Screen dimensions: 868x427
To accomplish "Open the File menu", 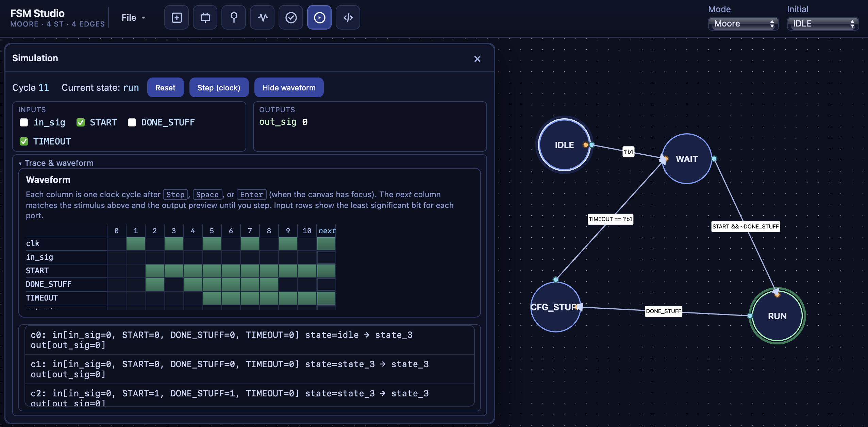I will click(x=133, y=18).
